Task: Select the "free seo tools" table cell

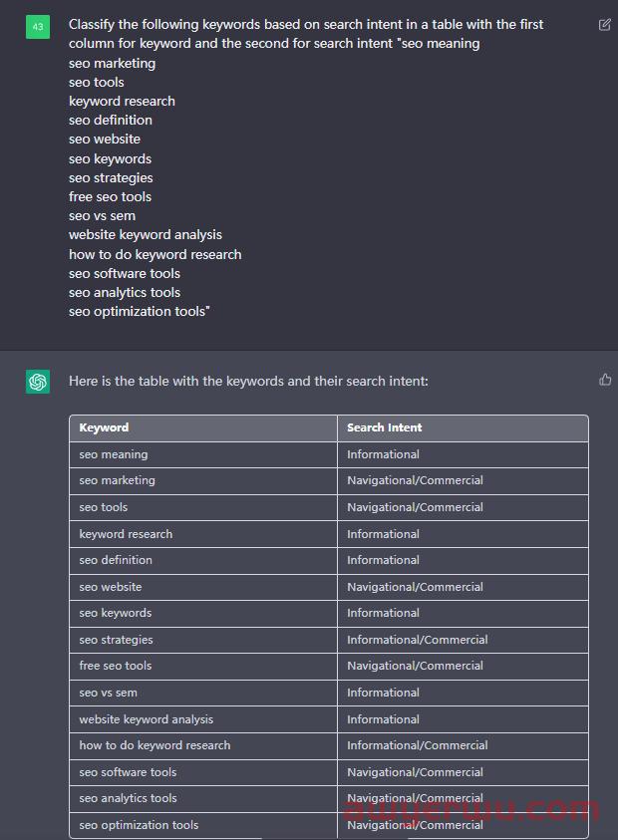Action: point(116,666)
